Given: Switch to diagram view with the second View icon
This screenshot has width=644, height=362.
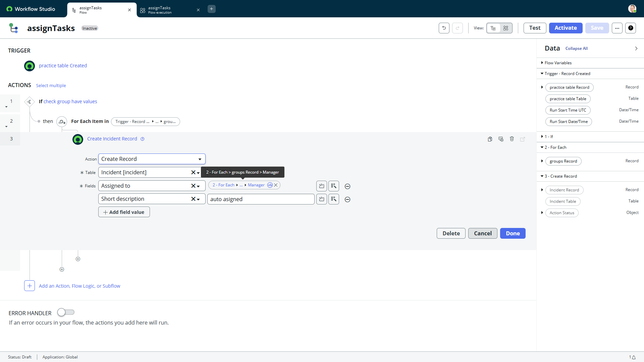Looking at the screenshot, I should [506, 28].
